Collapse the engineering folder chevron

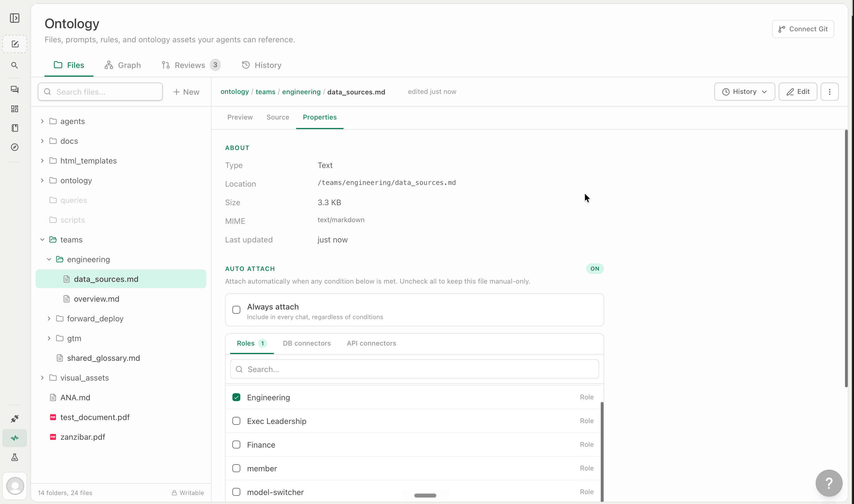49,260
